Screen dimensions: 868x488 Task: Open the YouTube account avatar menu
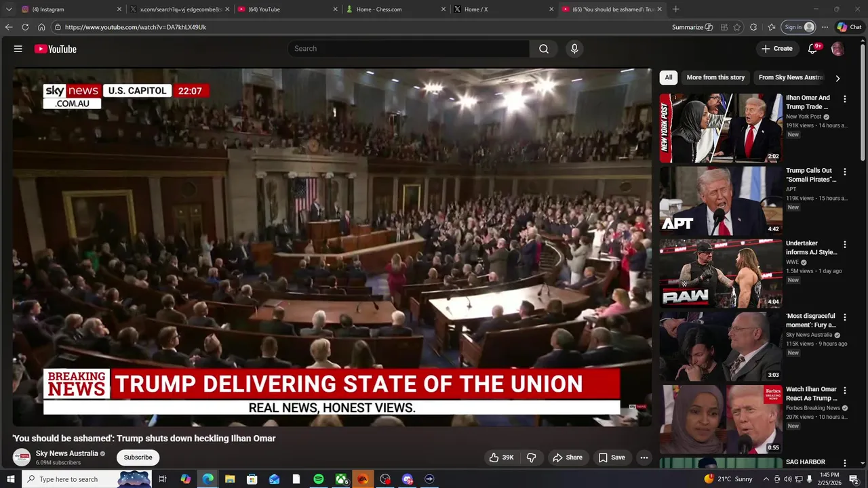click(837, 49)
